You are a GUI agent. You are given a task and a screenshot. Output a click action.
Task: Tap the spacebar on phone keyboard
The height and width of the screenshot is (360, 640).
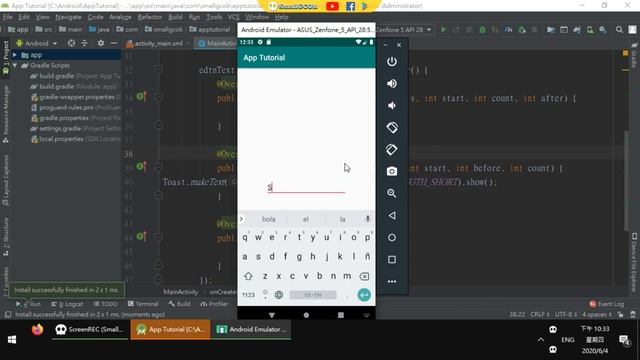[x=313, y=295]
